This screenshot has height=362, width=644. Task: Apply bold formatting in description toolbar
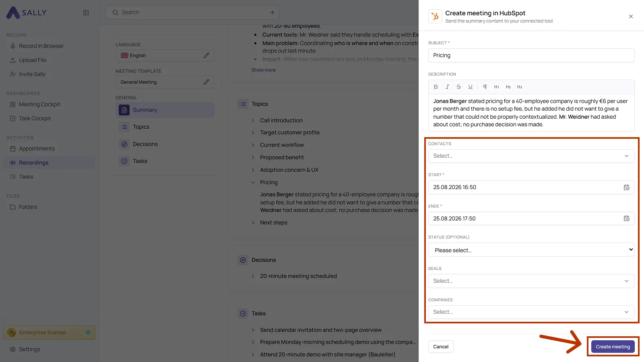tap(436, 87)
